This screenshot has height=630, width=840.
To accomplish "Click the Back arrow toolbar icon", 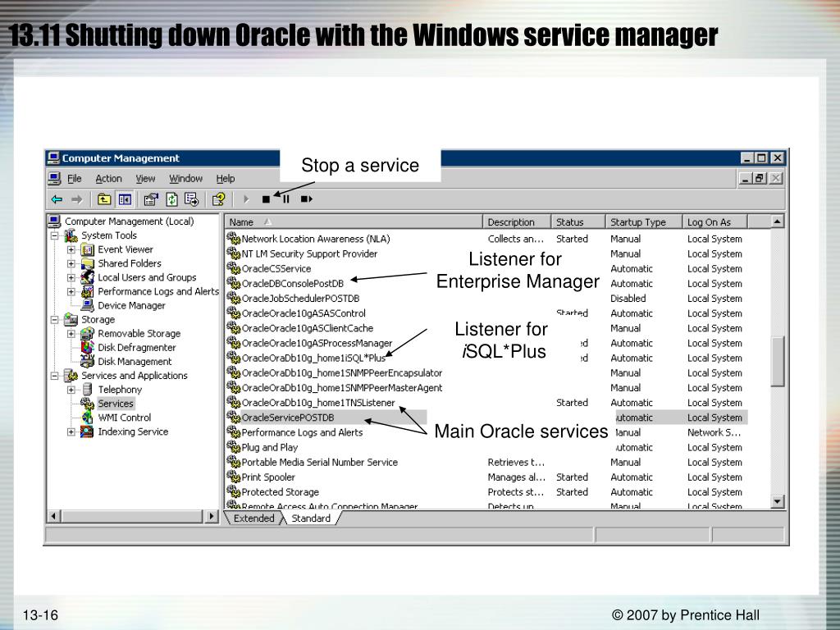I will point(57,199).
